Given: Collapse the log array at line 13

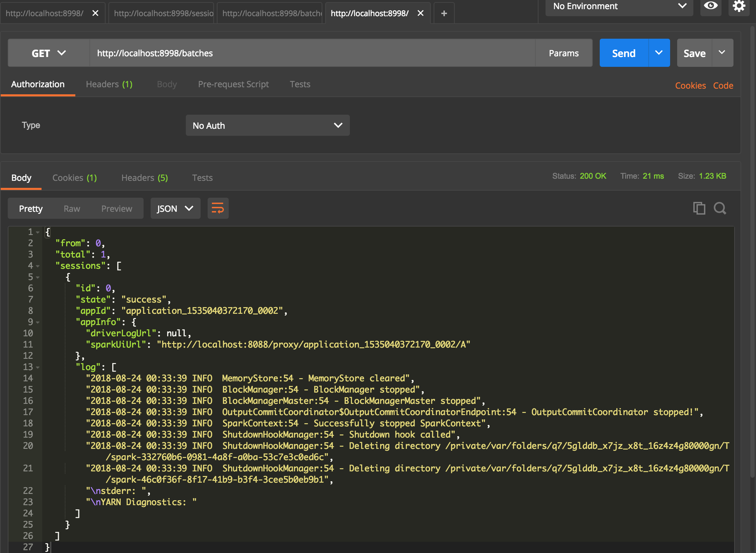Looking at the screenshot, I should (38, 367).
